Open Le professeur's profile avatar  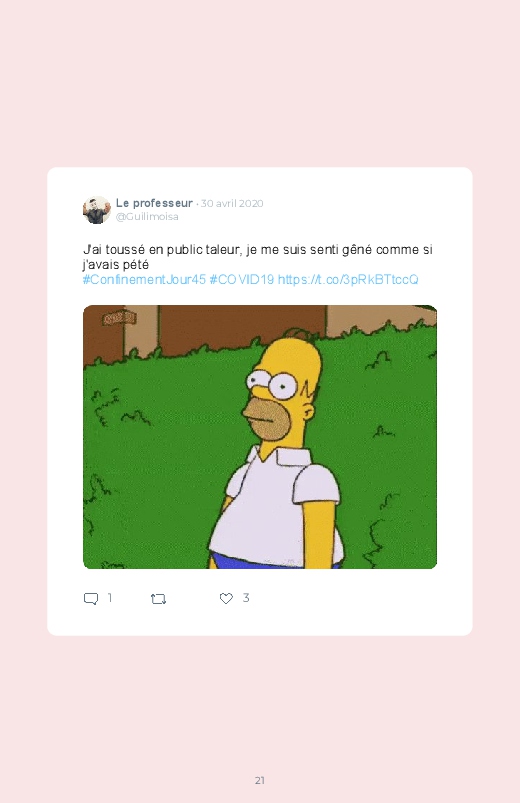[97, 210]
